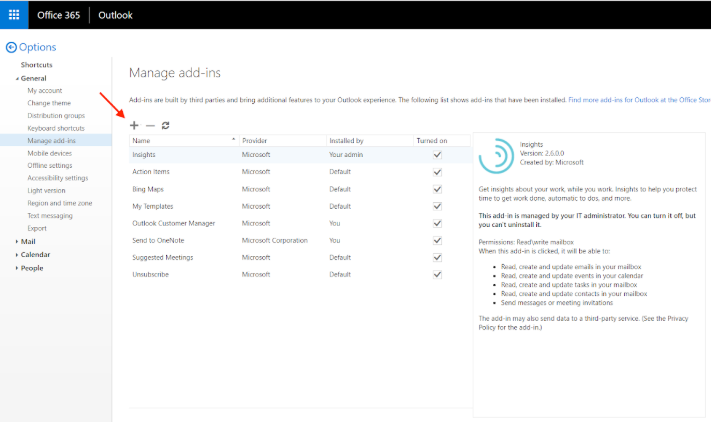The width and height of the screenshot is (711, 422).
Task: Select the Send to OneNote row
Action: 300,240
